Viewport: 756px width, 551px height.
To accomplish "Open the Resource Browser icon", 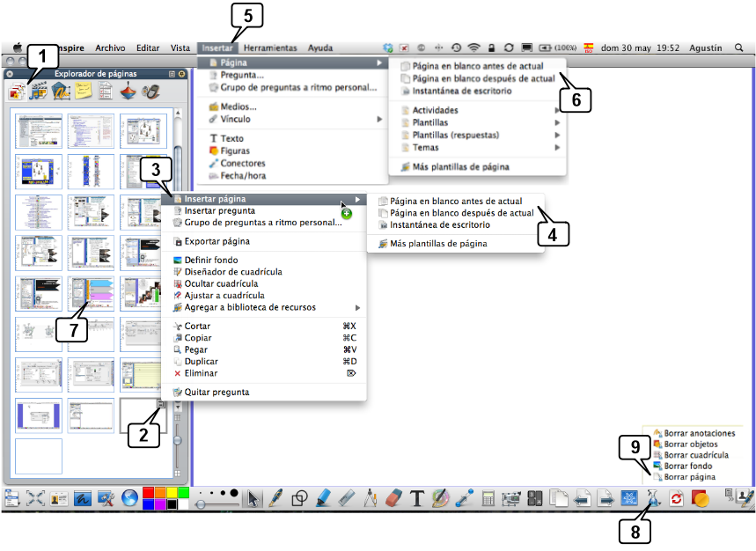I will click(x=39, y=92).
